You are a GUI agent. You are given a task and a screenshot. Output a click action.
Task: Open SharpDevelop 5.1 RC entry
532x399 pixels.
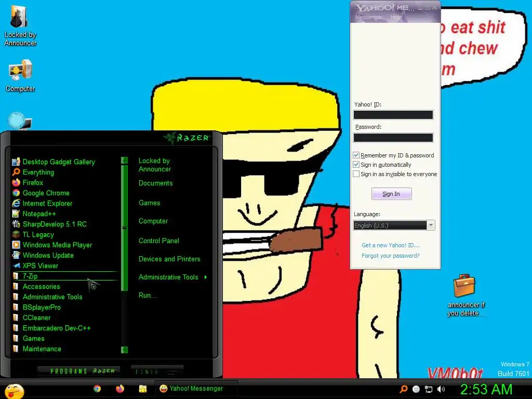tap(49, 224)
